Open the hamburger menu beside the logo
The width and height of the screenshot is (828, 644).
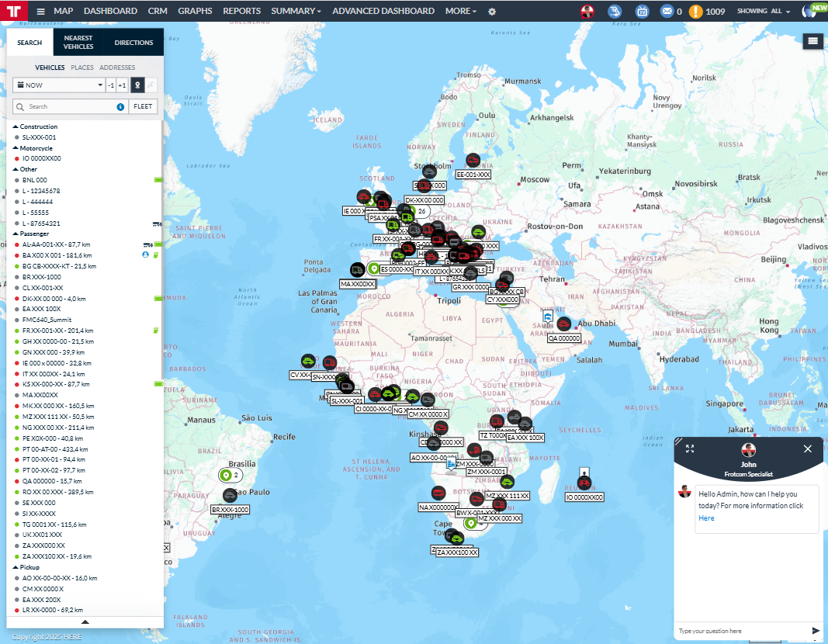coord(40,12)
